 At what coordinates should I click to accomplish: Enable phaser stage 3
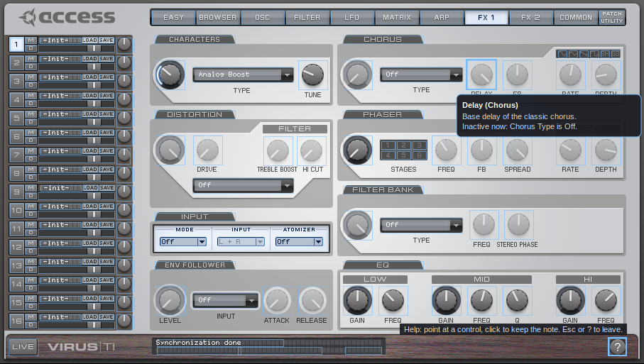pyautogui.click(x=419, y=145)
